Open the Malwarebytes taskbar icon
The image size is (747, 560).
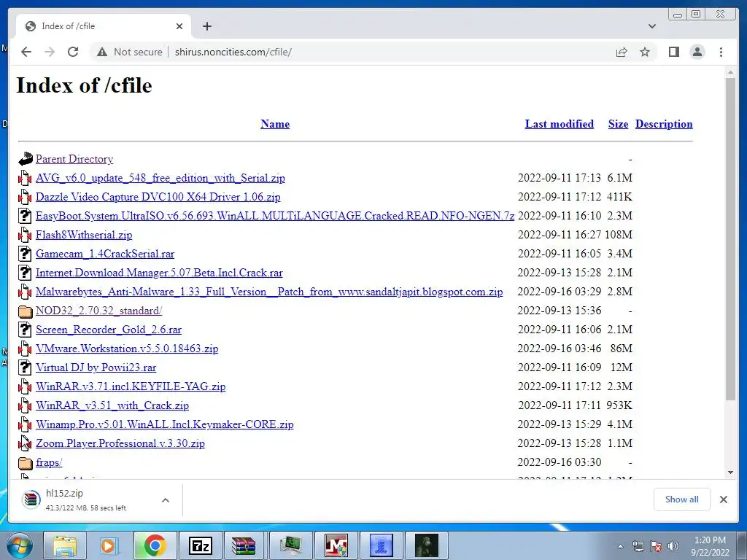click(336, 545)
